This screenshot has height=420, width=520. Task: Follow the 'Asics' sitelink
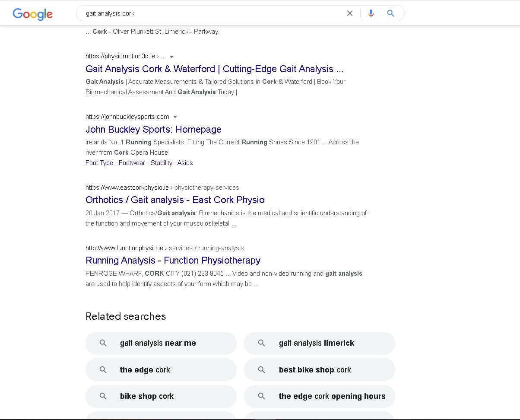click(x=185, y=163)
